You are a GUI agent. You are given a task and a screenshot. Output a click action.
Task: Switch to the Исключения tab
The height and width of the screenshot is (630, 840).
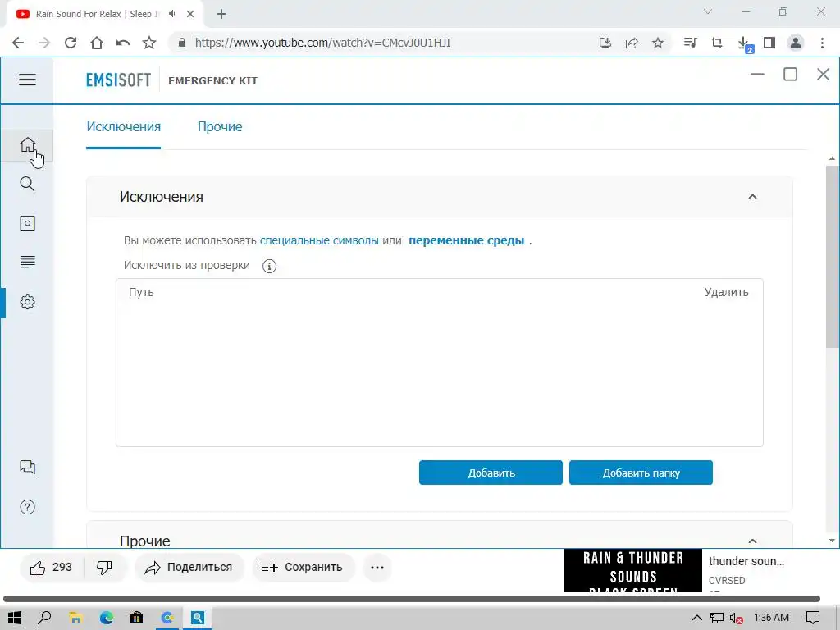click(x=124, y=126)
